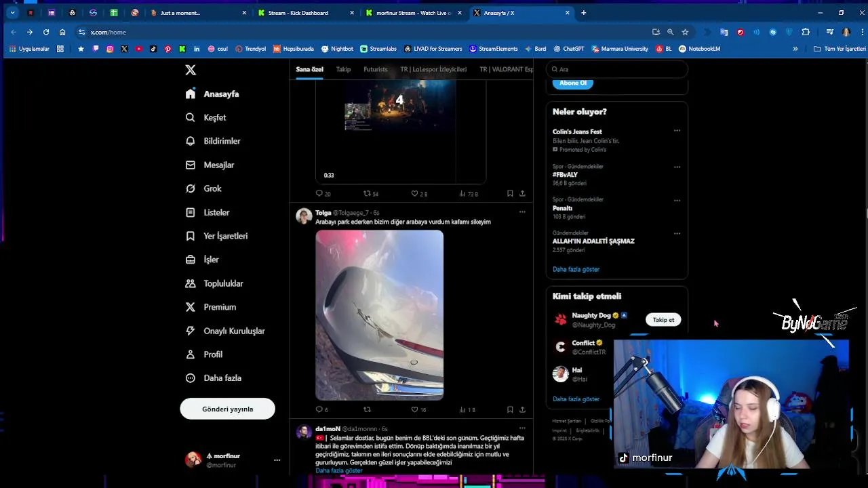Open Listeler in sidebar
Image resolution: width=868 pixels, height=488 pixels.
coord(208,212)
